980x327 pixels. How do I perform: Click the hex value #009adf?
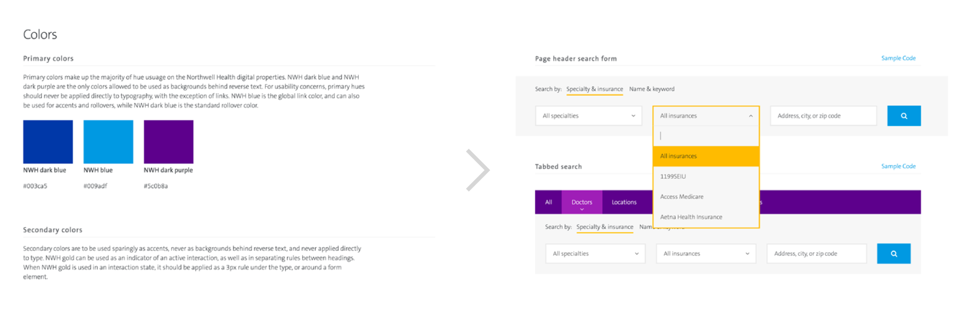click(95, 186)
